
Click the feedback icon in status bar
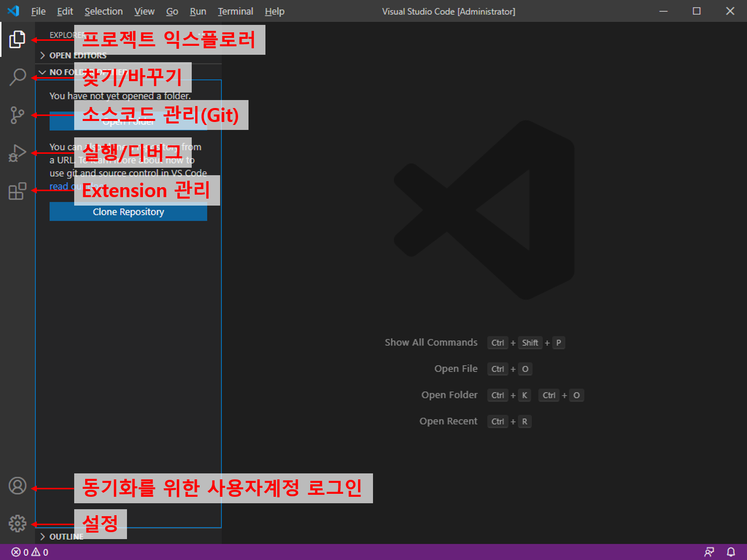[x=709, y=552]
